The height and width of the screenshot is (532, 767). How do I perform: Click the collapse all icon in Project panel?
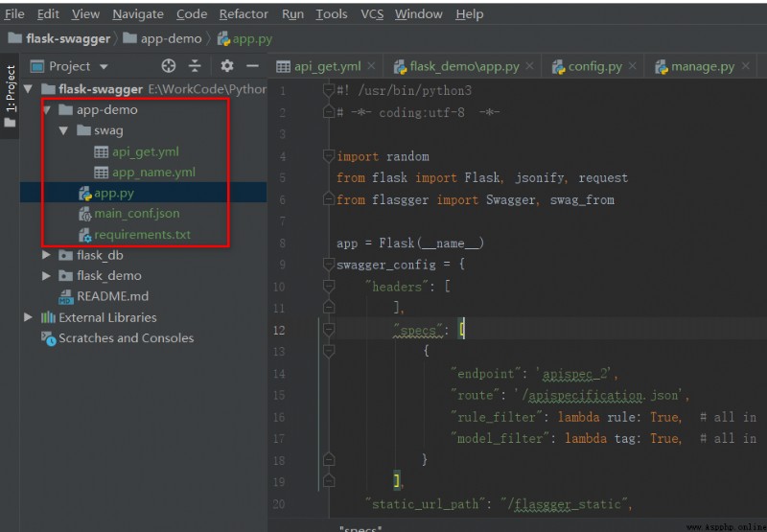click(x=195, y=65)
